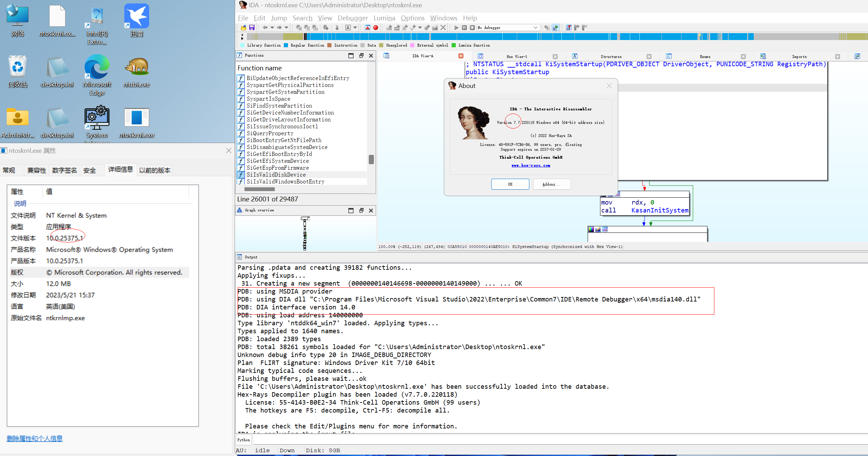The height and width of the screenshot is (456, 868).
Task: Start process with the Play debugger icon
Action: [x=456, y=28]
